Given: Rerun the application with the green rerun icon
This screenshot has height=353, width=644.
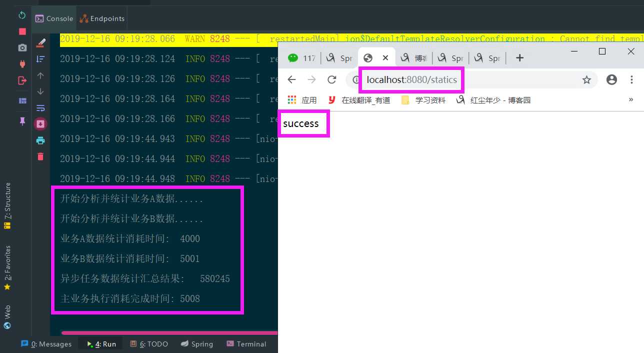Looking at the screenshot, I should click(22, 15).
